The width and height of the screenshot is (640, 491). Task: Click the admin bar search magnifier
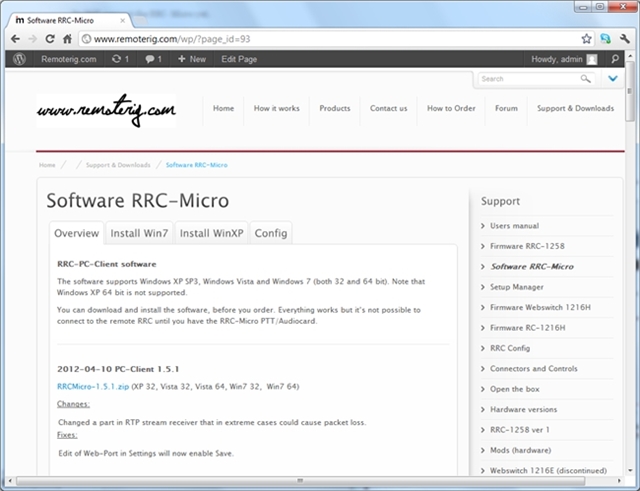tap(615, 59)
